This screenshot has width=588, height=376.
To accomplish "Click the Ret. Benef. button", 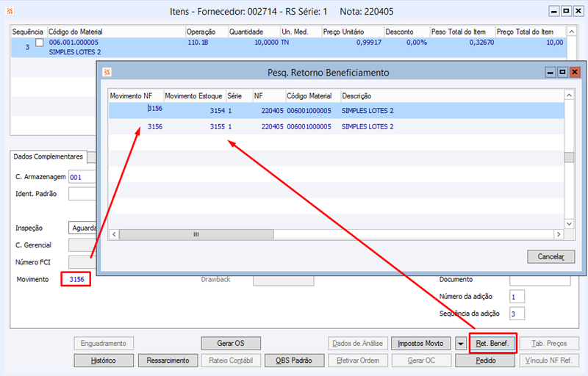I will click(492, 344).
